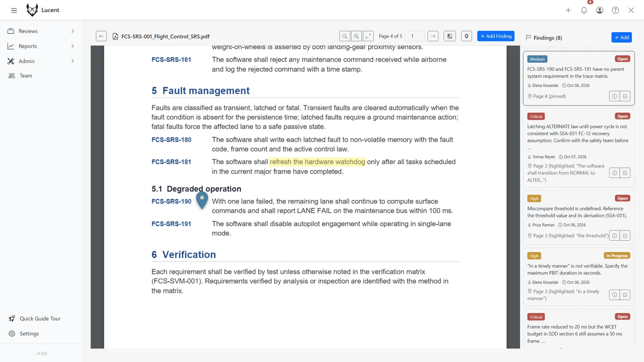The image size is (644, 362).
Task: Click the Medium severity badge
Action: [537, 59]
